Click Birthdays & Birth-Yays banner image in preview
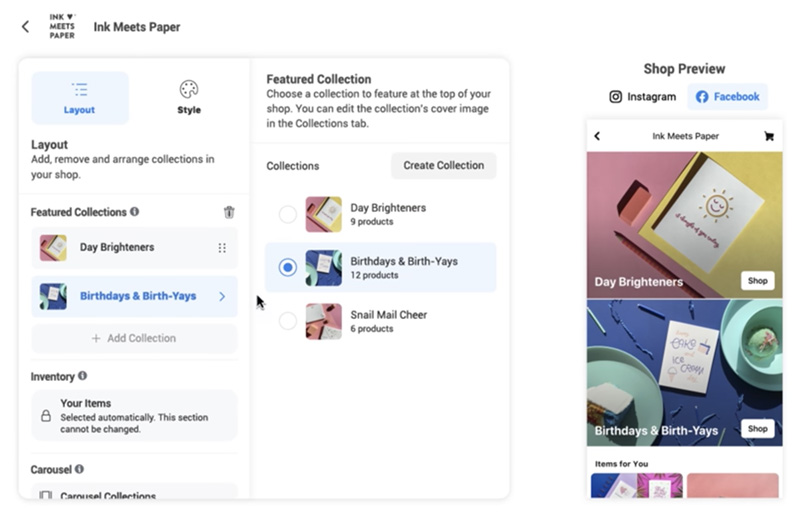 tap(684, 373)
